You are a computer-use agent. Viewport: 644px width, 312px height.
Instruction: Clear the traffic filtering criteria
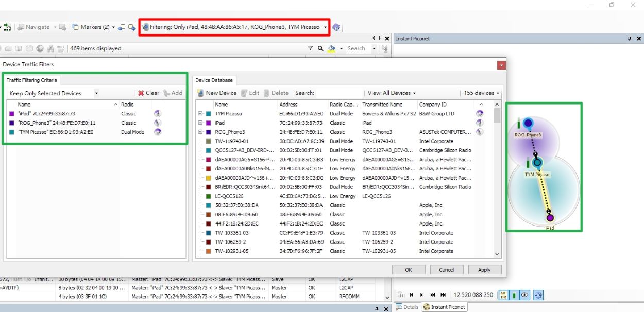click(x=148, y=93)
